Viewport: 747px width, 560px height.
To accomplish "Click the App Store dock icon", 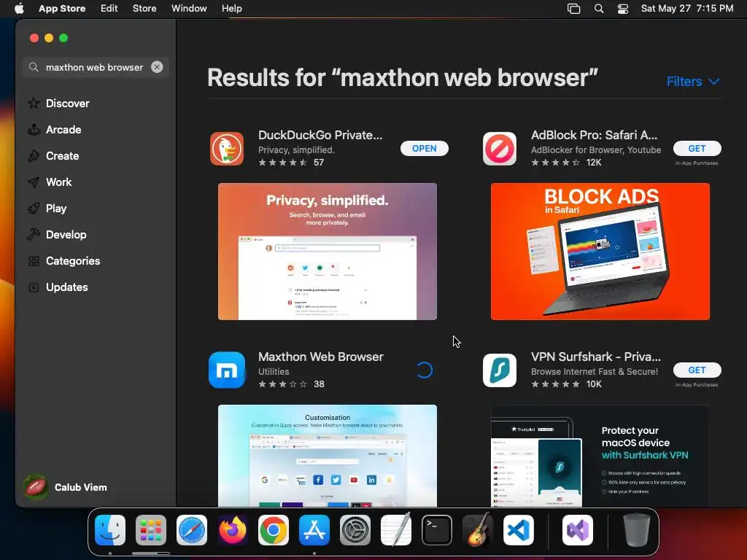I will point(314,530).
